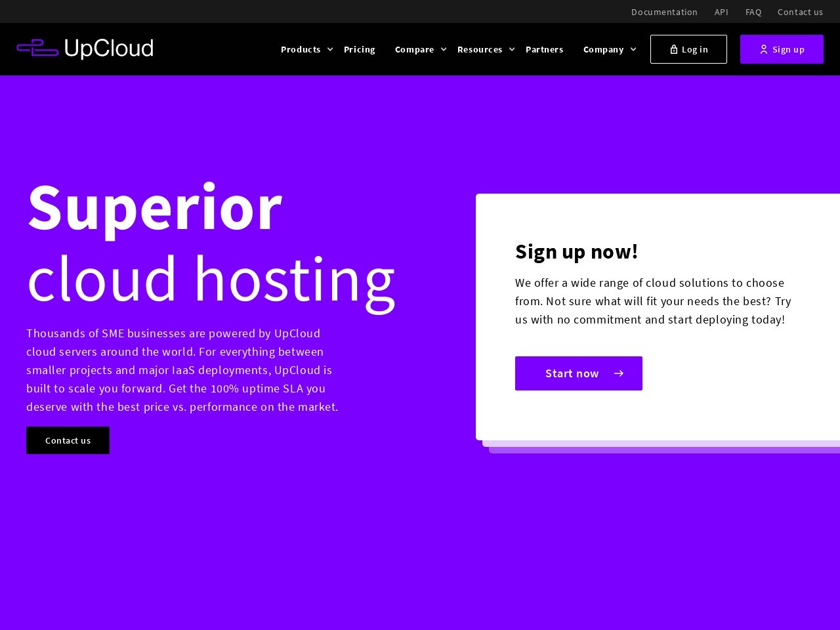Expand the Products navigation menu
Screen dimensions: 840x630
click(x=301, y=49)
